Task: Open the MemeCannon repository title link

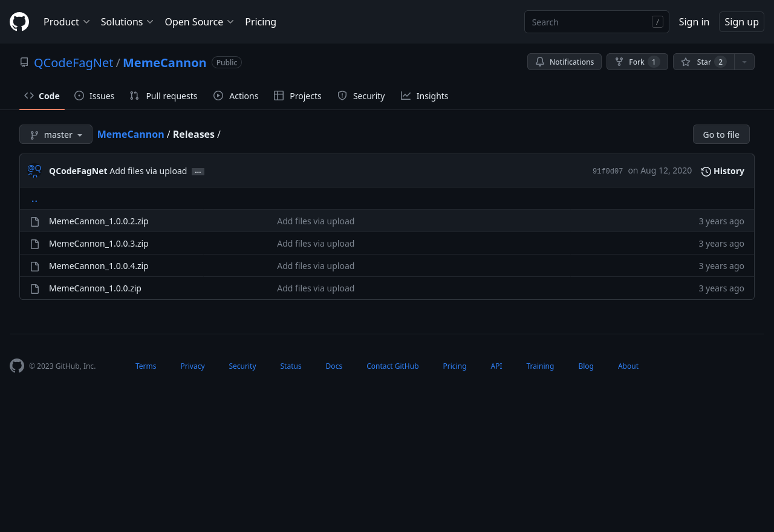Action: pyautogui.click(x=164, y=62)
